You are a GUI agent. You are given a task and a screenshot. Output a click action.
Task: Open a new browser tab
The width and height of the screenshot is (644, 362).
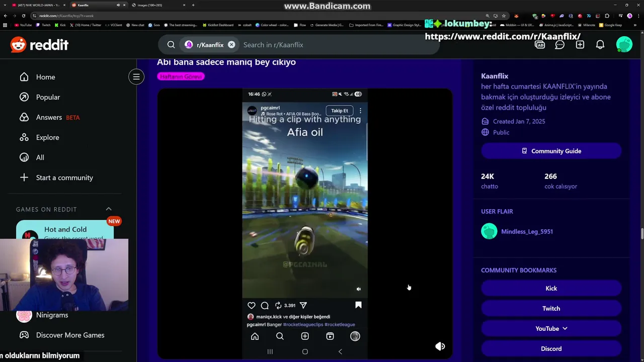pyautogui.click(x=193, y=5)
